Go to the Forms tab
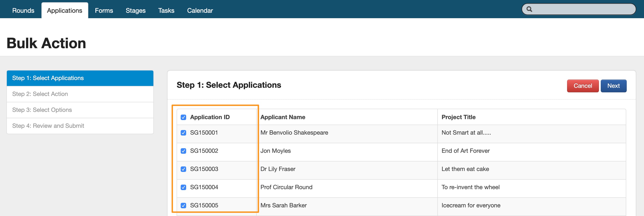 tap(104, 10)
